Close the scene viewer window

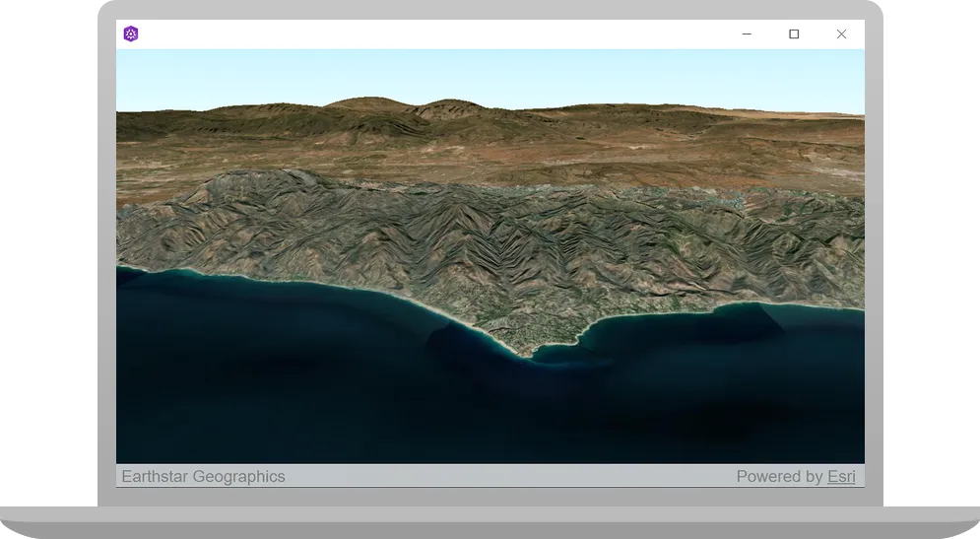coord(841,34)
